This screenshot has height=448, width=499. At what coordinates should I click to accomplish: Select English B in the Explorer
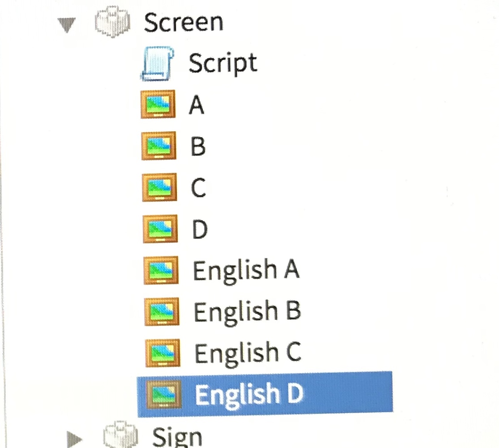point(247,310)
